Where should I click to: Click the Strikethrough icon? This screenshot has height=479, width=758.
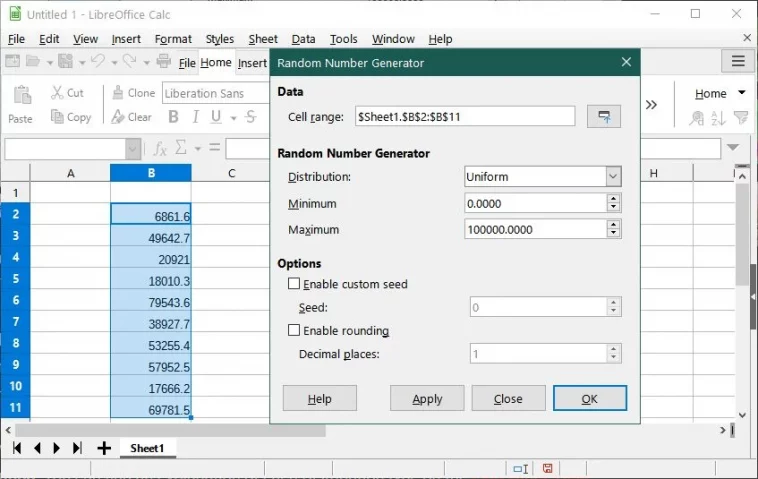click(x=250, y=116)
